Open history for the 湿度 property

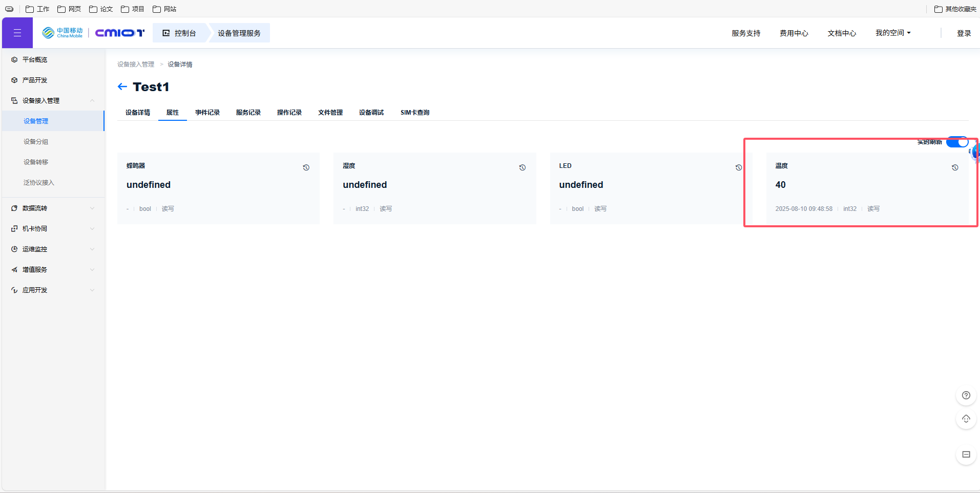(x=522, y=167)
